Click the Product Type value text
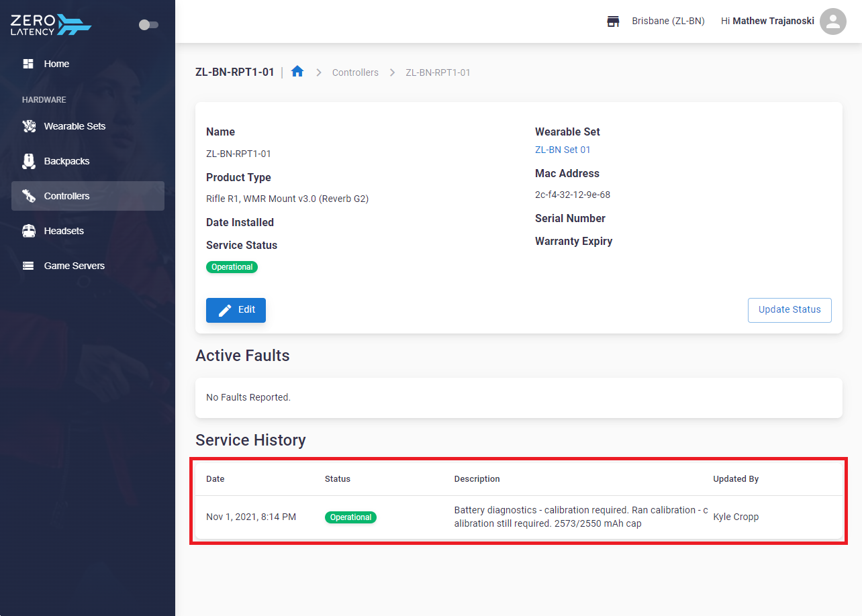Image resolution: width=862 pixels, height=616 pixels. pos(287,199)
